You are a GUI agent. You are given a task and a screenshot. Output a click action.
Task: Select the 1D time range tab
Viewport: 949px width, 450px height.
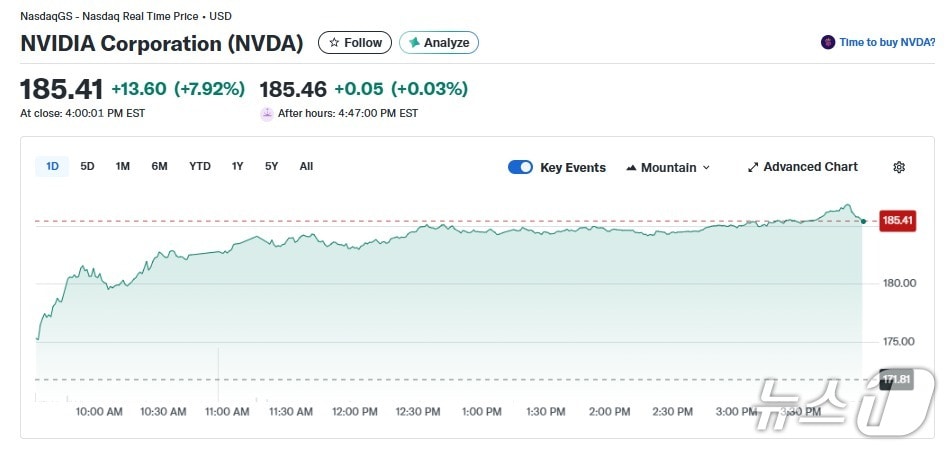[52, 166]
